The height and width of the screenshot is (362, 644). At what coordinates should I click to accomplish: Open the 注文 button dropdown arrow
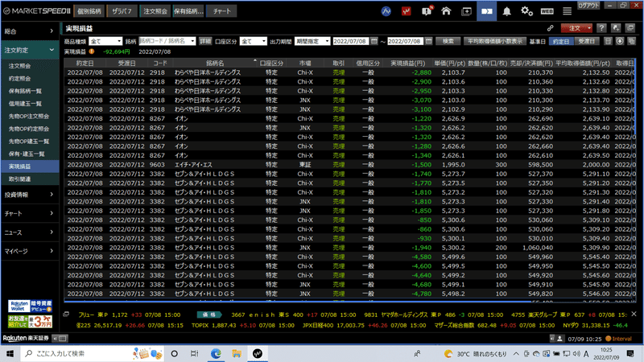pyautogui.click(x=589, y=28)
